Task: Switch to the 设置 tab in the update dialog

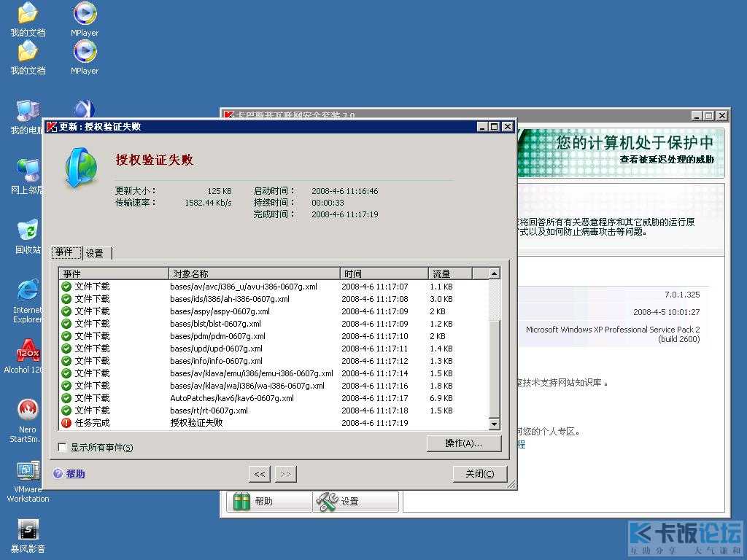Action: pyautogui.click(x=97, y=253)
